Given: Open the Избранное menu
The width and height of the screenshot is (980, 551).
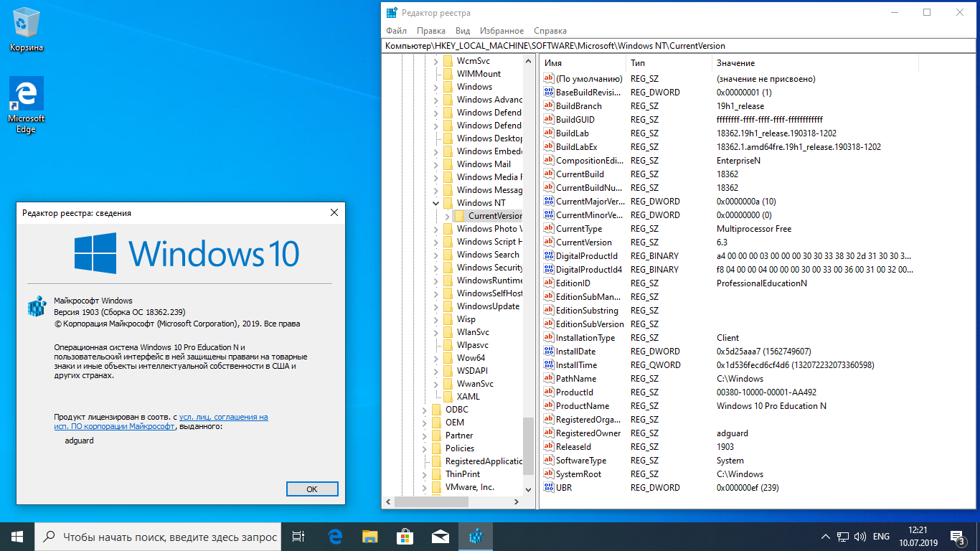Looking at the screenshot, I should click(x=502, y=31).
